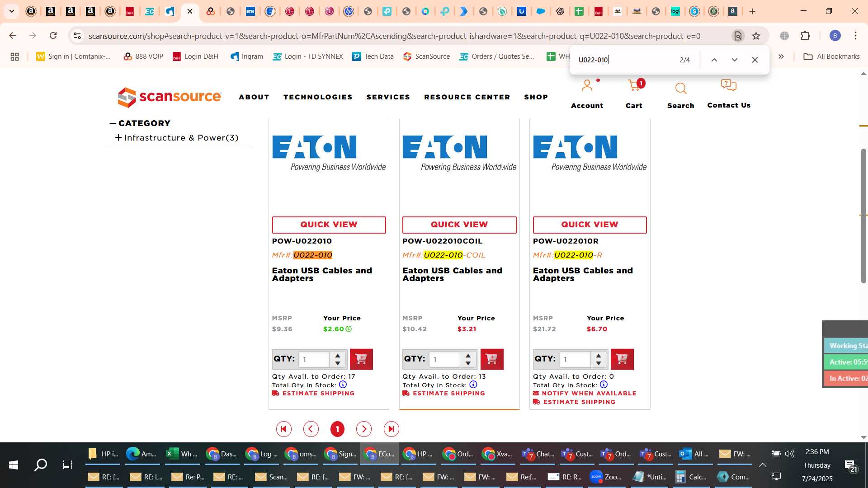Open Windows taskbar search

tap(41, 465)
